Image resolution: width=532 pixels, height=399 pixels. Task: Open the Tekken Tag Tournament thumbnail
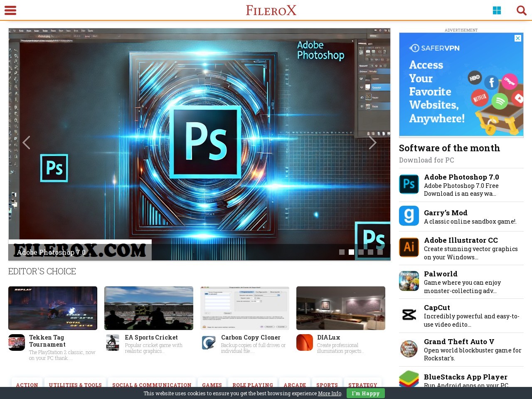click(x=53, y=308)
